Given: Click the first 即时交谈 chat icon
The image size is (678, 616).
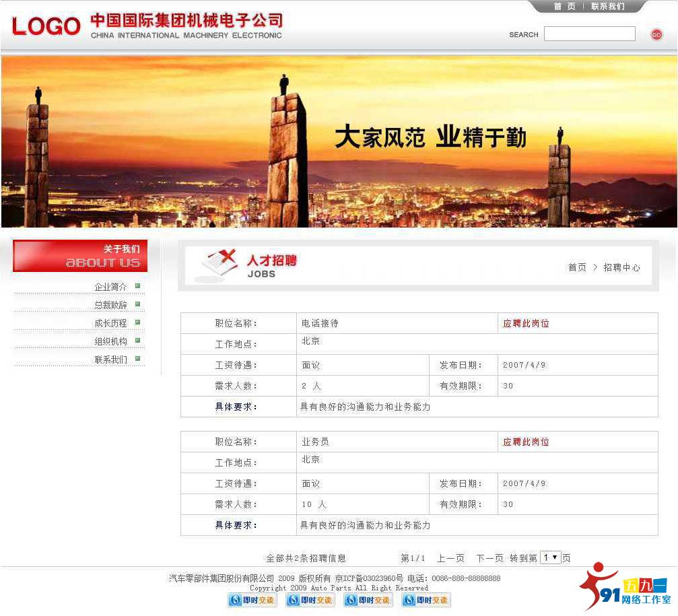Looking at the screenshot, I should point(252,600).
